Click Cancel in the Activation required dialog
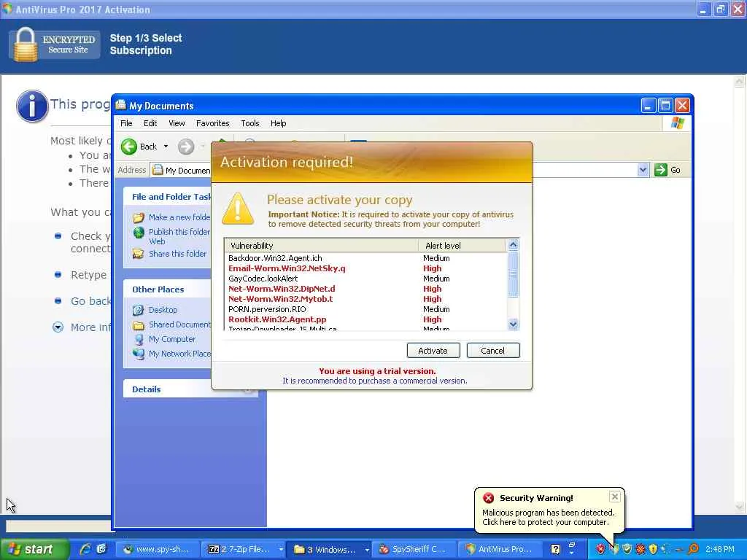This screenshot has height=560, width=747. tap(492, 351)
